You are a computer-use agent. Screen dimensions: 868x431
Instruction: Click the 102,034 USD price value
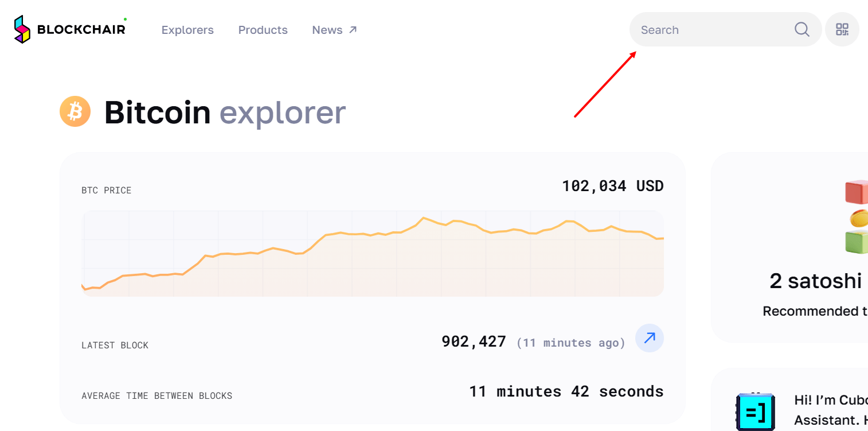613,186
